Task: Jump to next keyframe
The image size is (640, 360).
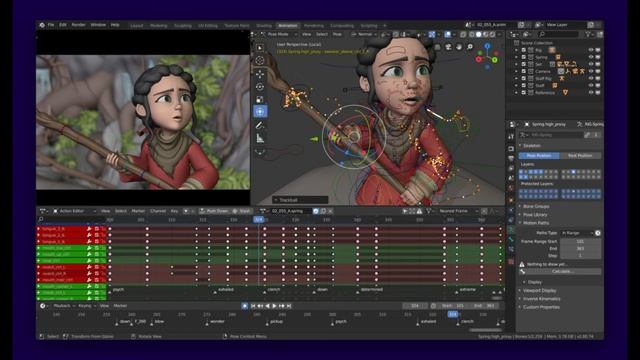Action: 282,306
